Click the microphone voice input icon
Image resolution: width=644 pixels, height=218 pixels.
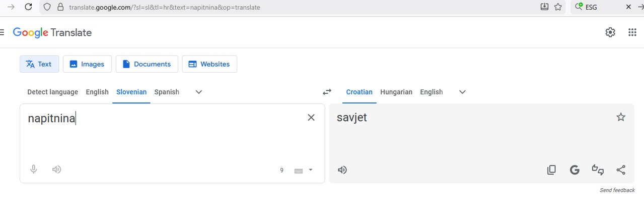34,170
